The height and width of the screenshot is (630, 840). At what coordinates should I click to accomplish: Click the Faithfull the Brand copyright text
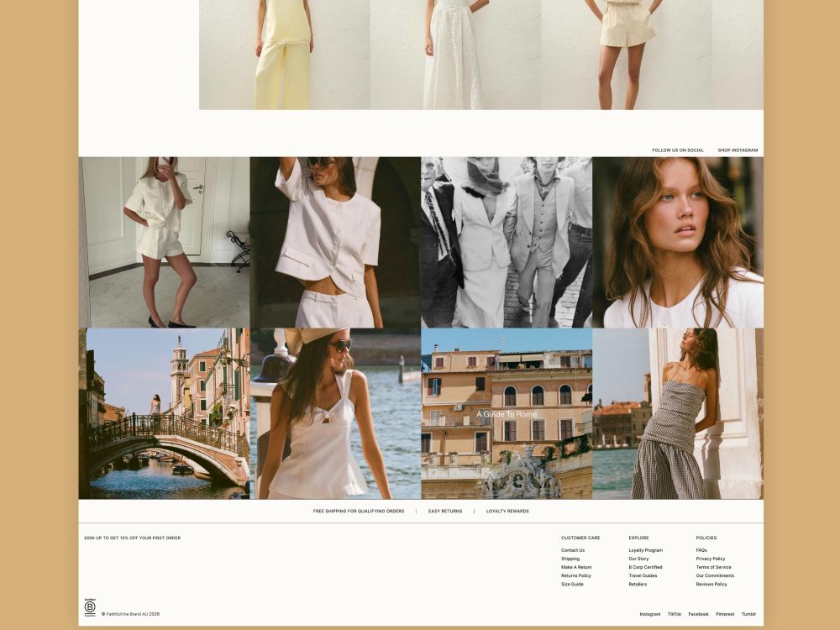[x=131, y=615]
